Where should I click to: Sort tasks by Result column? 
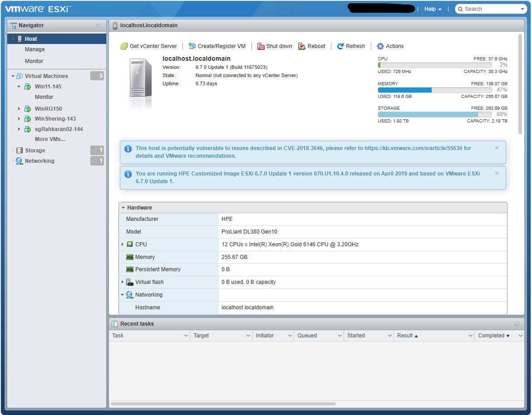[x=407, y=336]
